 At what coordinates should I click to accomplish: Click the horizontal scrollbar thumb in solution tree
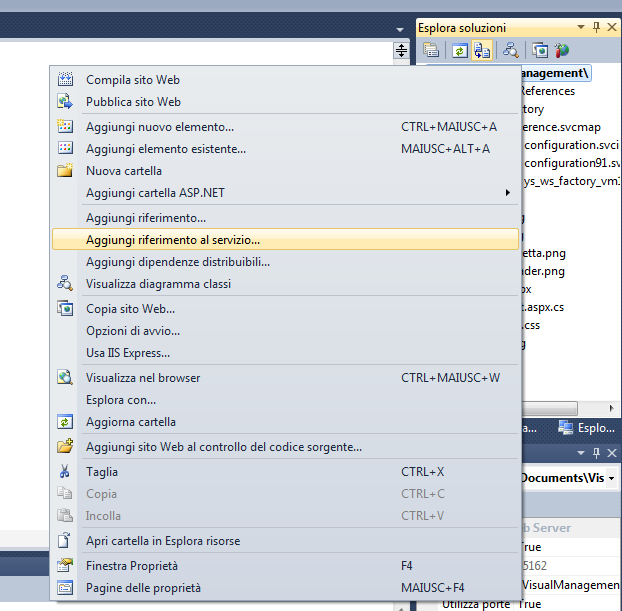(550, 408)
